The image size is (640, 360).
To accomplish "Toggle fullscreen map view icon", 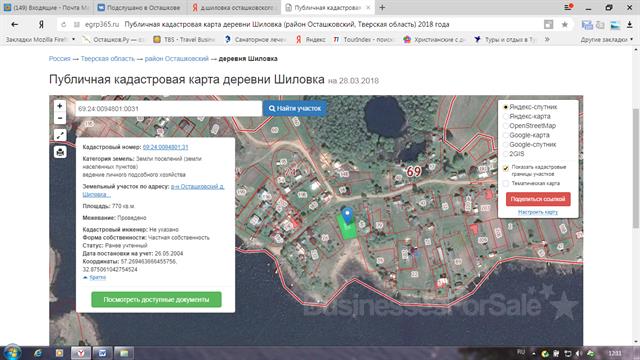I will pos(60,135).
